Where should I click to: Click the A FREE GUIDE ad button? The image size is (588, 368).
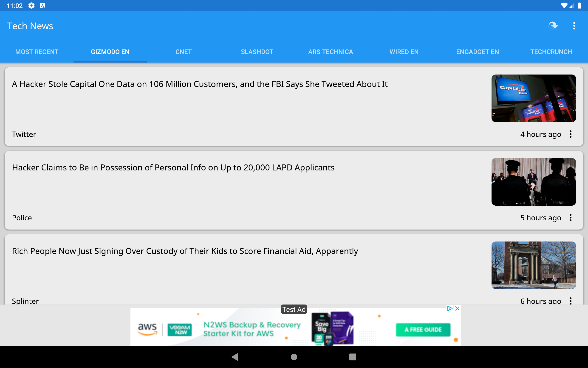(423, 330)
